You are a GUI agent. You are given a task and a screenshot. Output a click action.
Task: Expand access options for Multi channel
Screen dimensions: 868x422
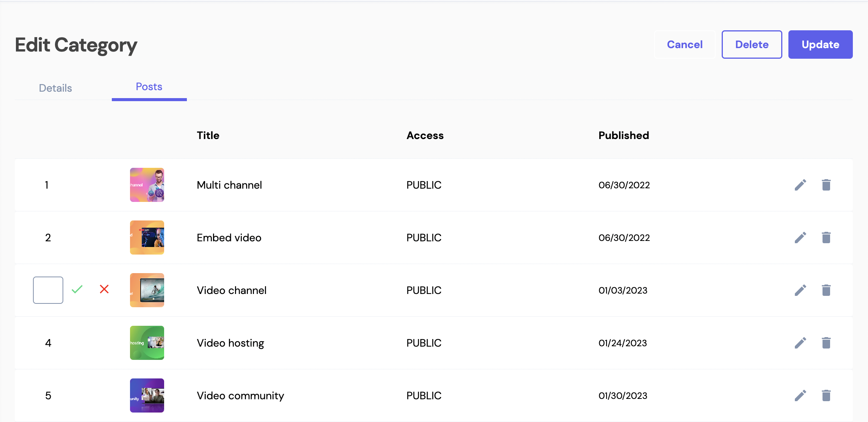point(423,185)
